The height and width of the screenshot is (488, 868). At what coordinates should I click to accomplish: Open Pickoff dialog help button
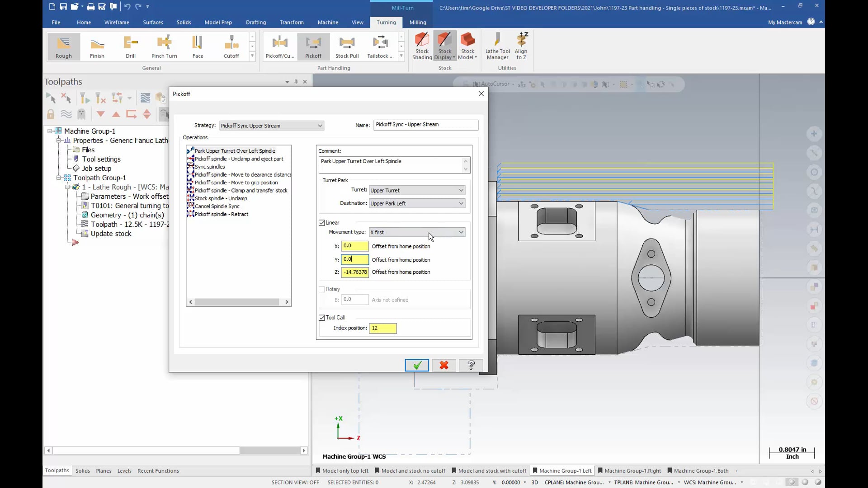pyautogui.click(x=471, y=365)
